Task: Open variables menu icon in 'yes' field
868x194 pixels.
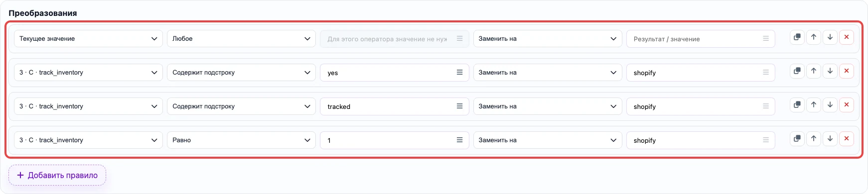Action: [459, 73]
